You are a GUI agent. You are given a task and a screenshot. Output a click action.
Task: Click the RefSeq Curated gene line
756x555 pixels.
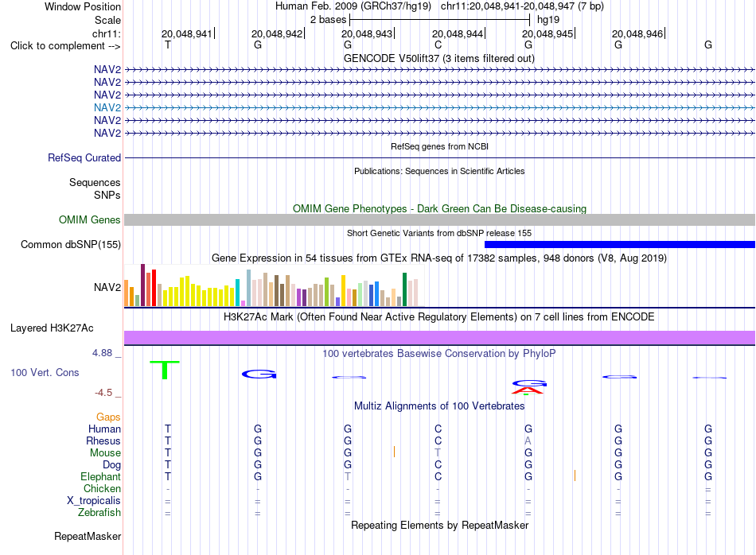(439, 157)
